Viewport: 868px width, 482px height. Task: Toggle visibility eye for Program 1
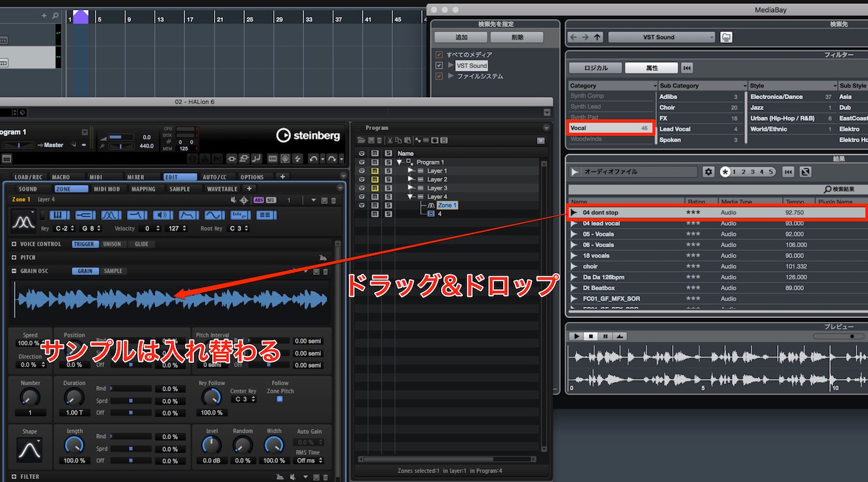362,162
